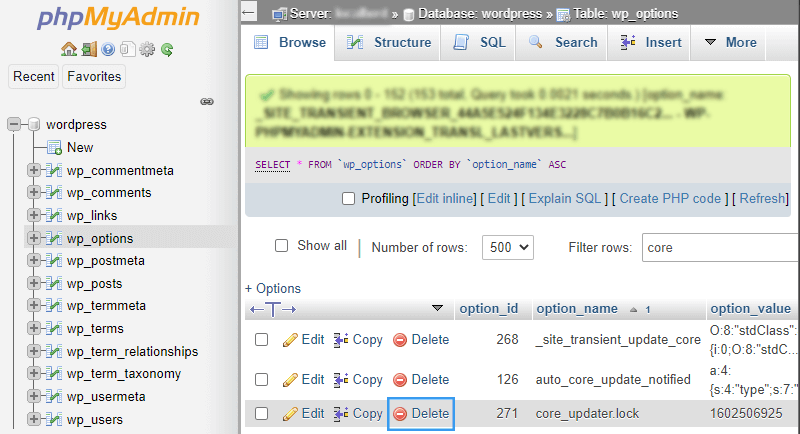This screenshot has height=434, width=800.
Task: Open the column options dropdown triangle
Action: click(437, 308)
